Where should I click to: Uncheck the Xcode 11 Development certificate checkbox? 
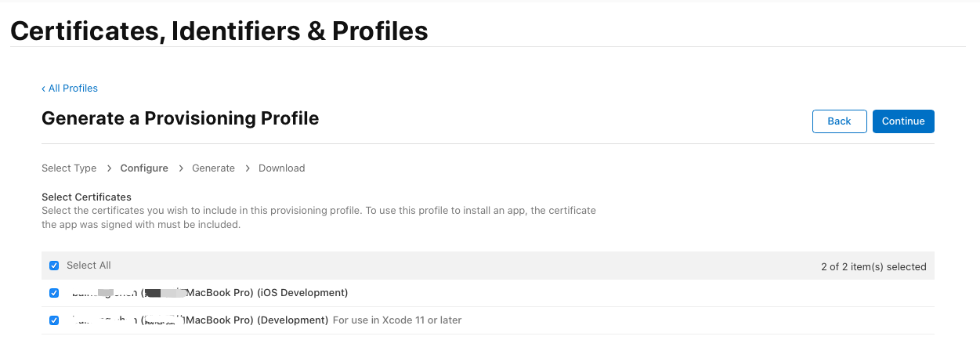point(54,320)
